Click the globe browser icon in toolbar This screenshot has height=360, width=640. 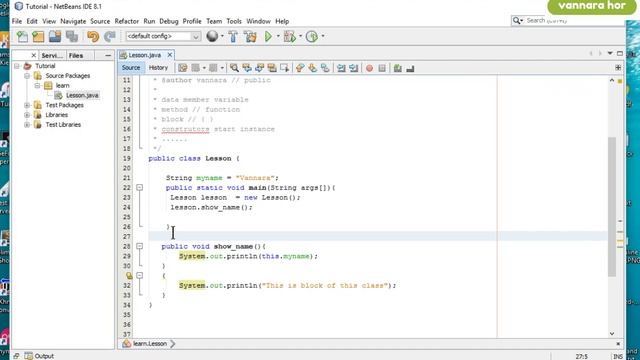[212, 36]
